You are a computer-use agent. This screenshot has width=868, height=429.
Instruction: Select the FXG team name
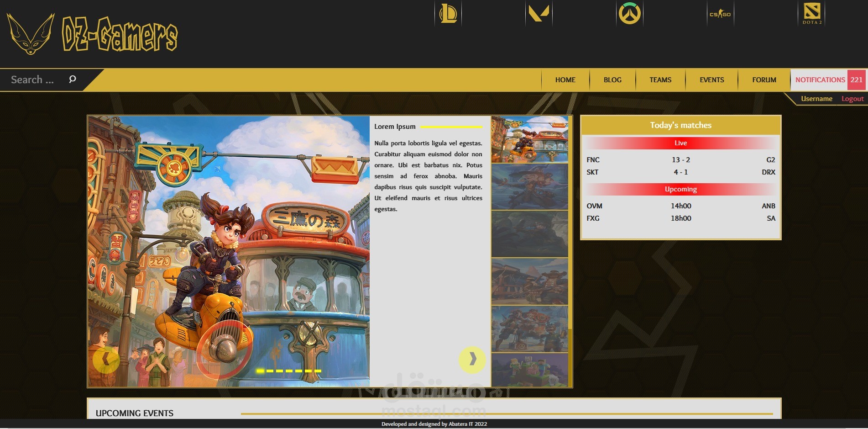(x=593, y=218)
